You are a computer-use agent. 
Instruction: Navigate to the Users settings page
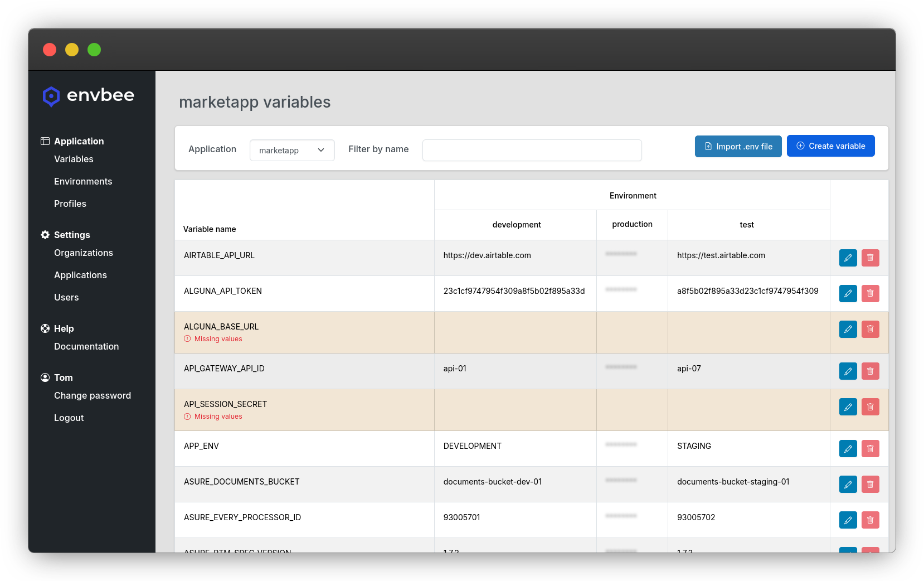pyautogui.click(x=66, y=297)
